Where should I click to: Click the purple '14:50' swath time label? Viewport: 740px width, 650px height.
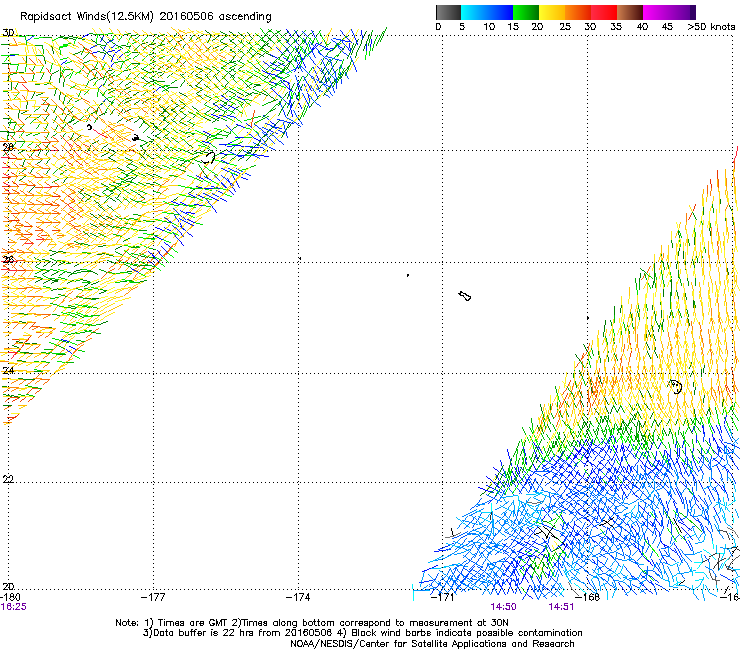[x=503, y=607]
